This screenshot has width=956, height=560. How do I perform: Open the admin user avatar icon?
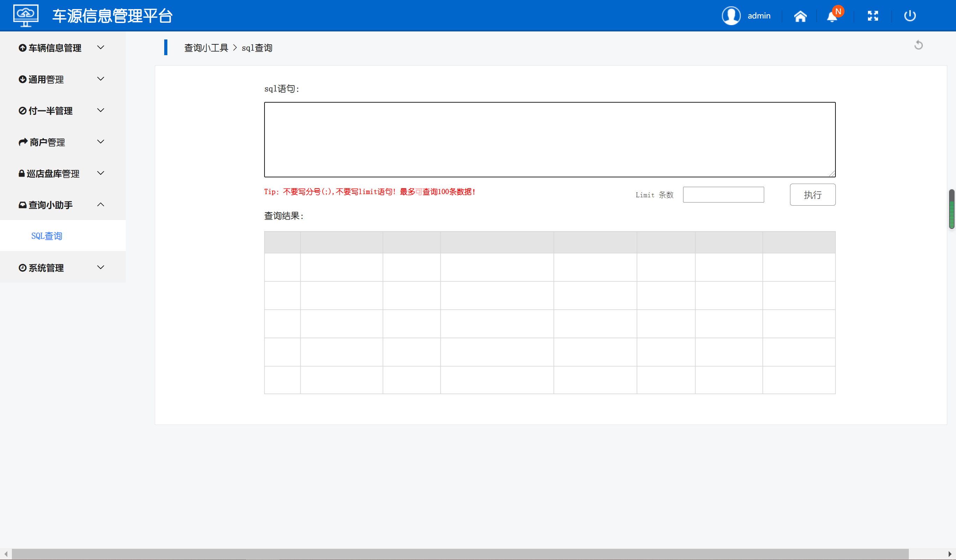(731, 16)
